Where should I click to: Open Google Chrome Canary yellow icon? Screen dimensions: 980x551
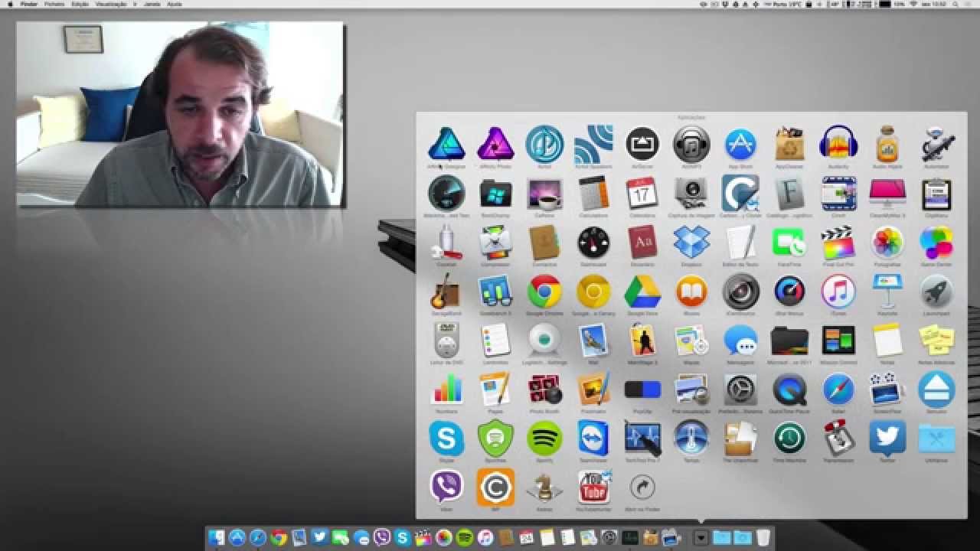coord(593,292)
